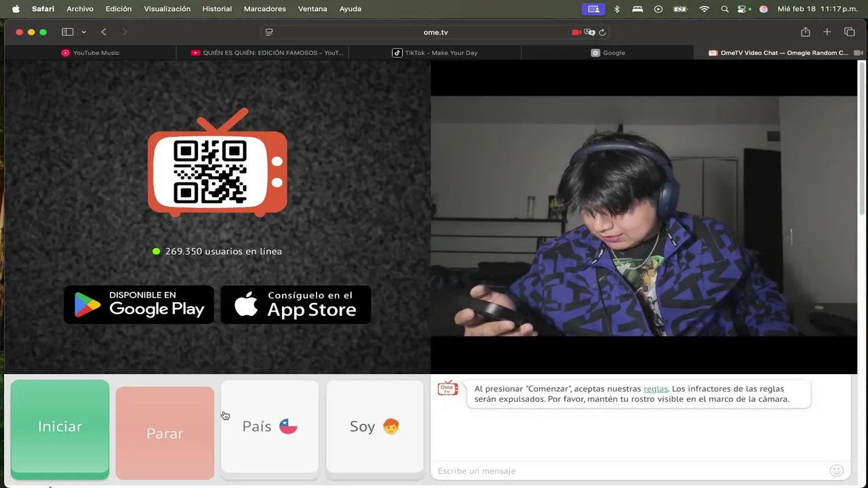Click the ome.tv address bar
The image size is (868, 488).
tap(435, 32)
